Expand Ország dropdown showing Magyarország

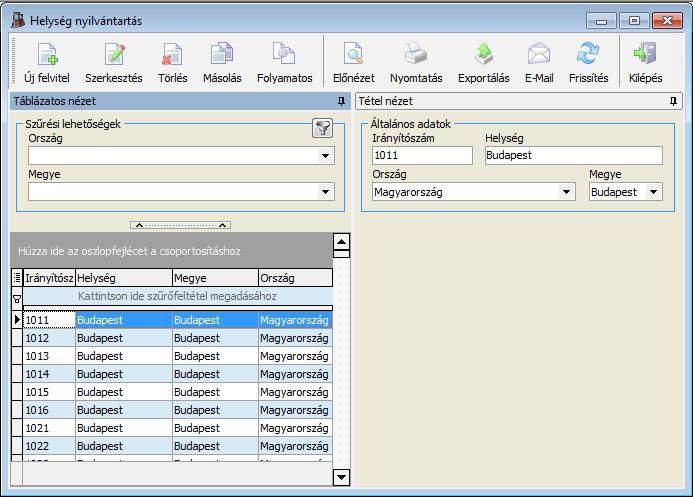(x=566, y=192)
